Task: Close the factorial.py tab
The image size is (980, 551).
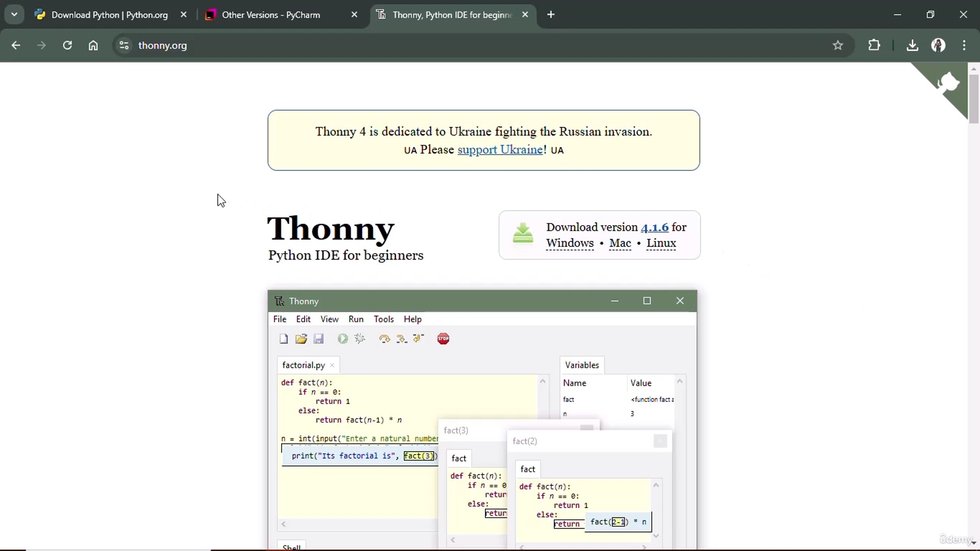Action: pyautogui.click(x=332, y=365)
